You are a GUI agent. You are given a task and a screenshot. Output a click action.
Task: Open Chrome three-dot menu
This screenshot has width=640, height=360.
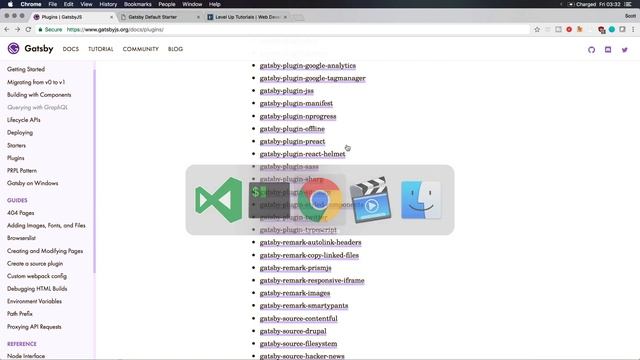(633, 29)
